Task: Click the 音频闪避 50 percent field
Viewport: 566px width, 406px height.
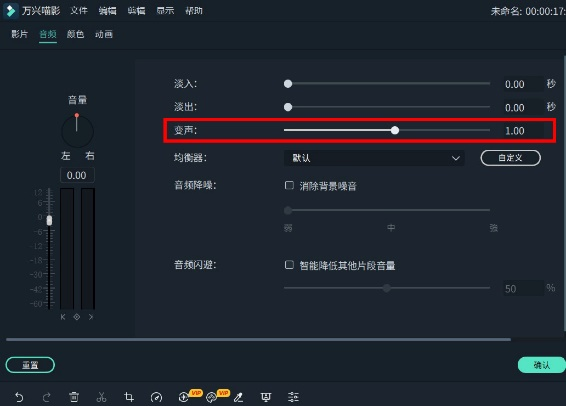Action: [523, 289]
